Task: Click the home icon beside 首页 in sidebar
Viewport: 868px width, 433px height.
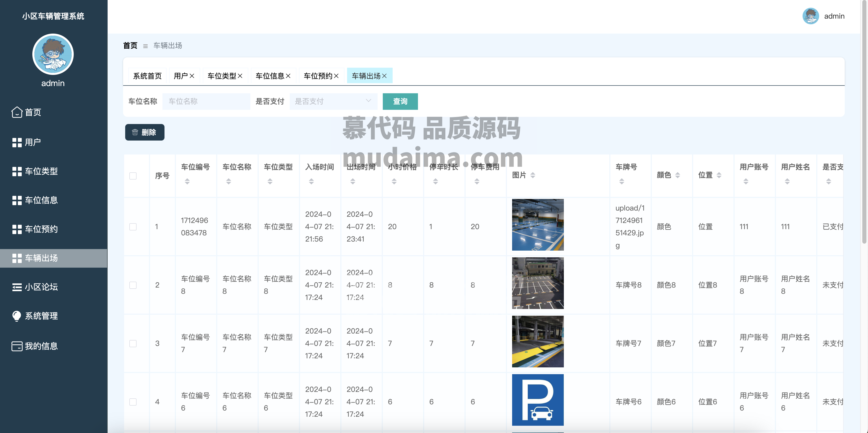Action: click(17, 112)
